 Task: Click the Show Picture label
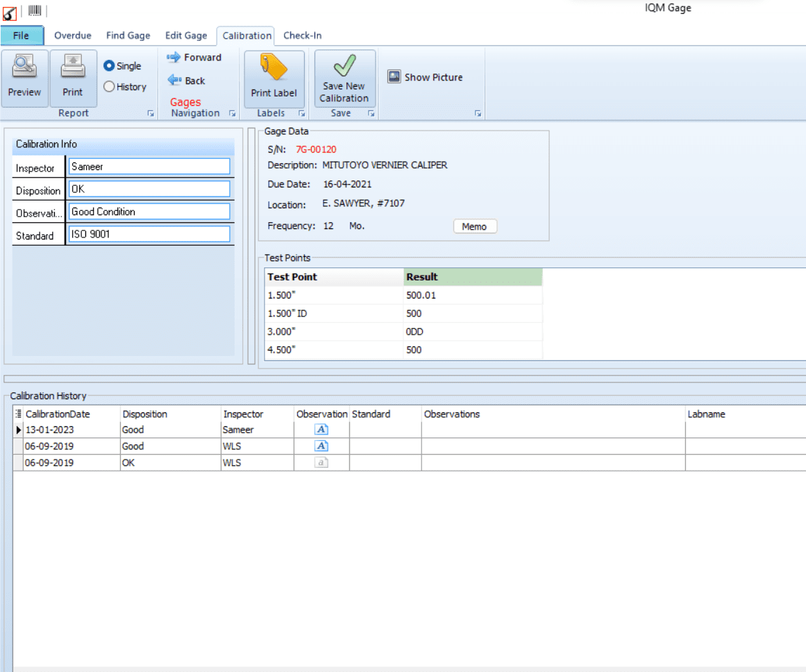[x=433, y=77]
